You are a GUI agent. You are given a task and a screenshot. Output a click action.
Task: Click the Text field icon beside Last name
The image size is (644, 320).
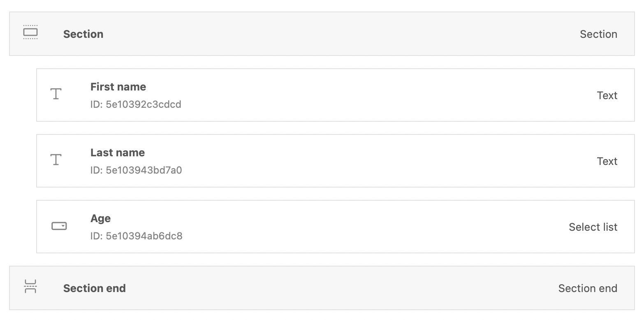(55, 160)
